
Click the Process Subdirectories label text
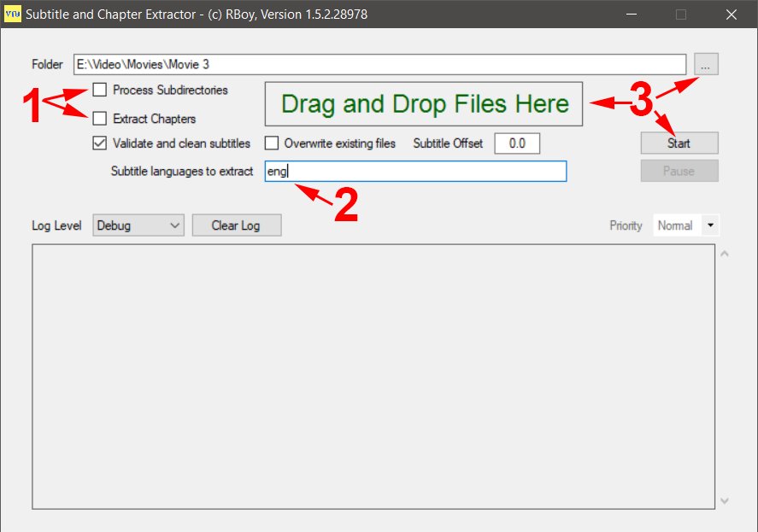[170, 90]
